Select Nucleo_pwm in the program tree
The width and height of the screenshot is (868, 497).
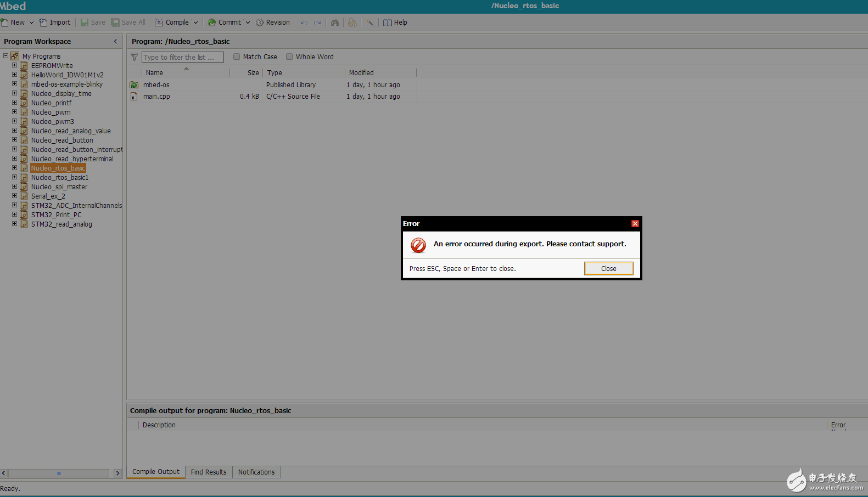point(51,112)
